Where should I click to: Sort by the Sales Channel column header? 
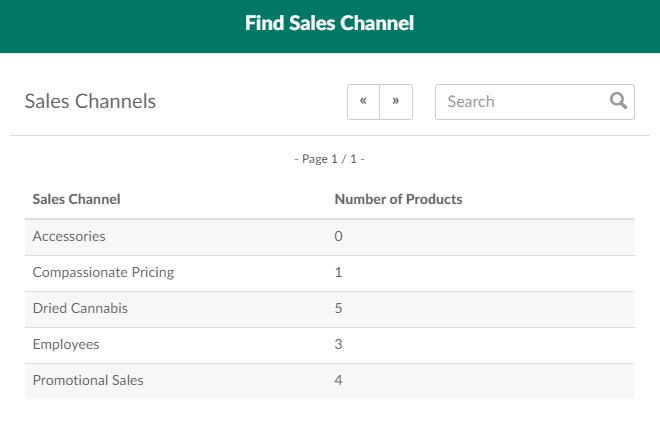pos(76,199)
